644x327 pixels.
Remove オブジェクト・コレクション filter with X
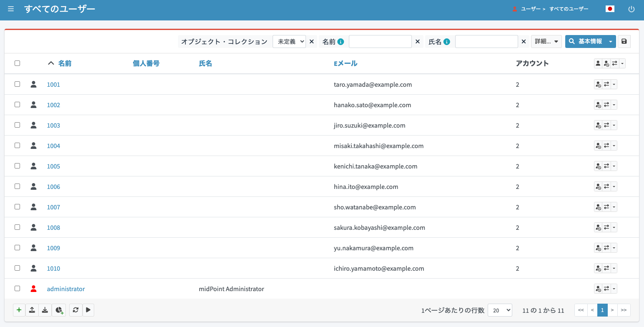coord(311,42)
